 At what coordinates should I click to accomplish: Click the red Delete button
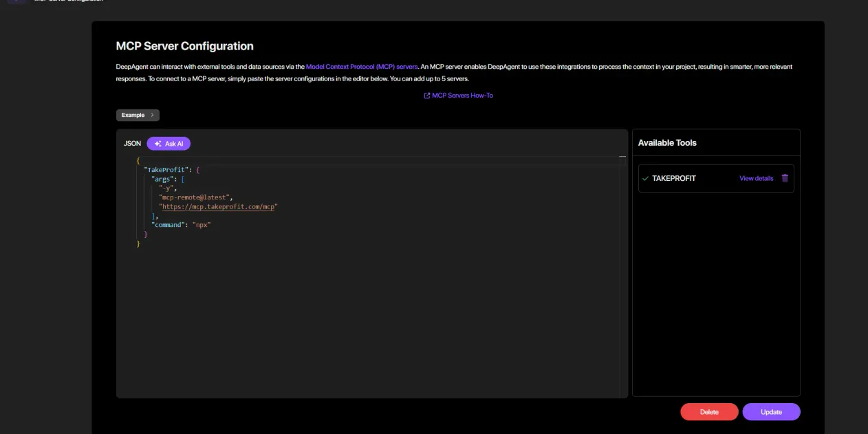(709, 412)
